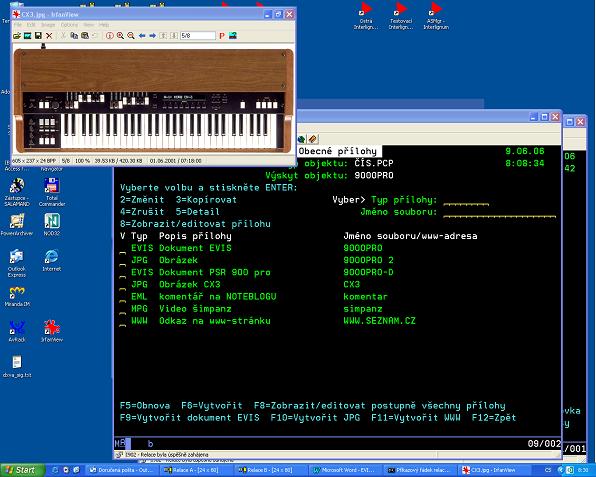Viewport: 596px width, 477px height.
Task: Click the PowerArchiver desktop icon
Action: tap(17, 225)
